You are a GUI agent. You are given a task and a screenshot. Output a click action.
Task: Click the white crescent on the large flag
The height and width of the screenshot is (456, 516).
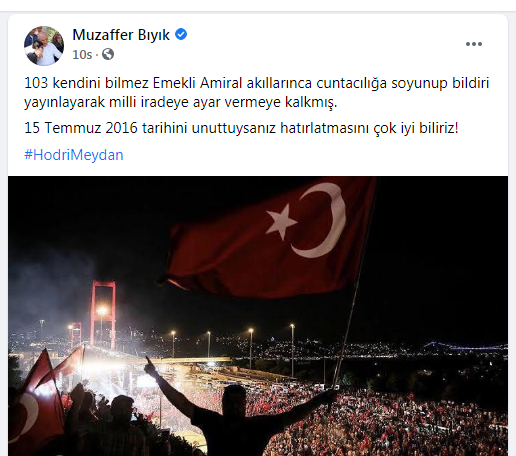click(320, 220)
